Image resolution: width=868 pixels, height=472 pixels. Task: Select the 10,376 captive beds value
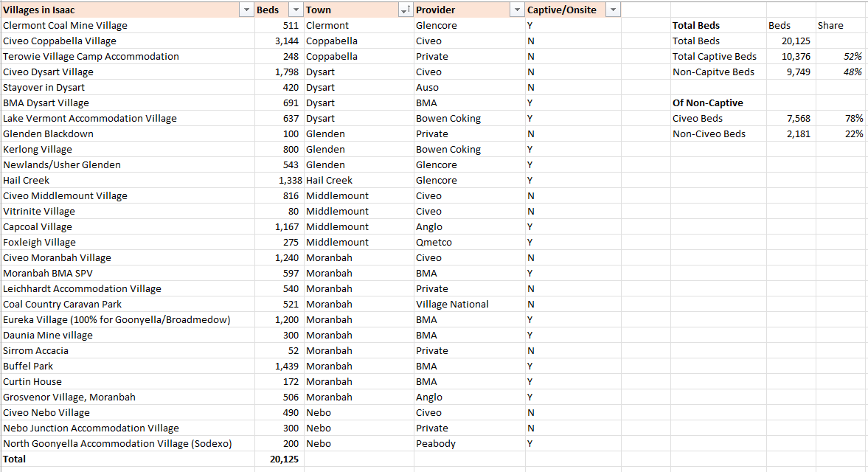click(x=791, y=57)
